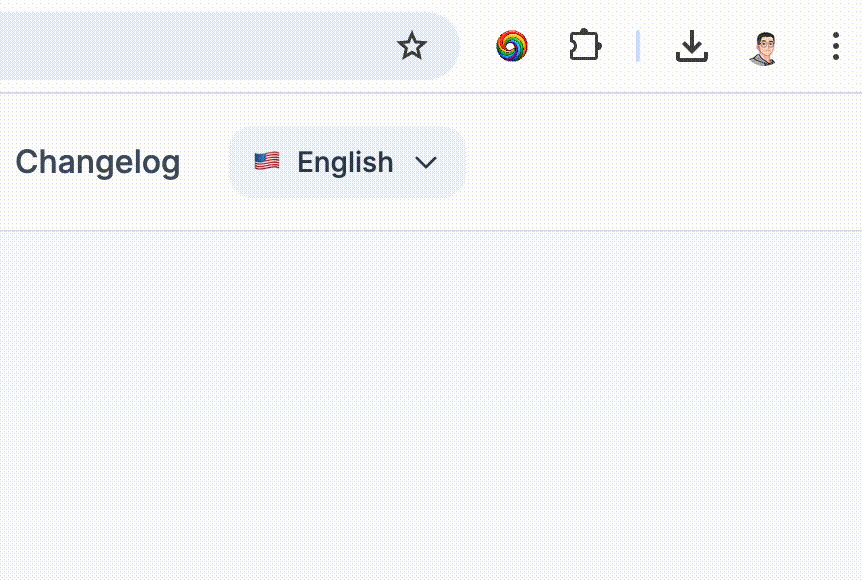
Task: Open the language picker pill button
Action: tap(347, 162)
